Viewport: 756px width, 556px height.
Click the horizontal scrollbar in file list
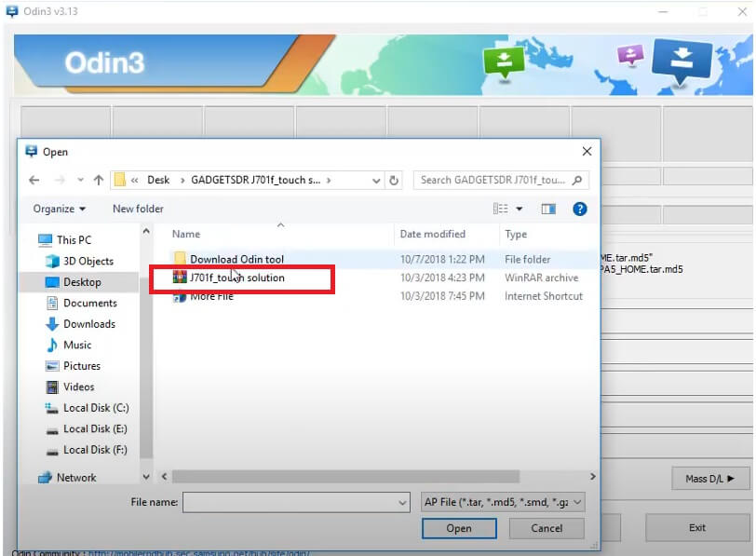[x=345, y=477]
